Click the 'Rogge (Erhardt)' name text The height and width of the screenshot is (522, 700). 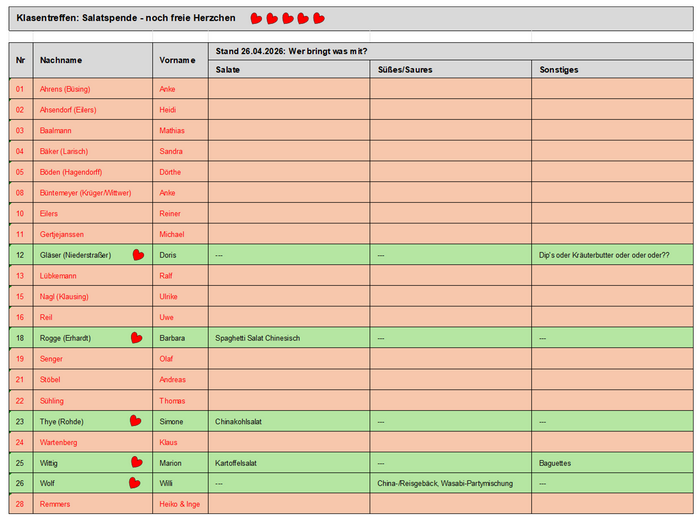(x=65, y=338)
